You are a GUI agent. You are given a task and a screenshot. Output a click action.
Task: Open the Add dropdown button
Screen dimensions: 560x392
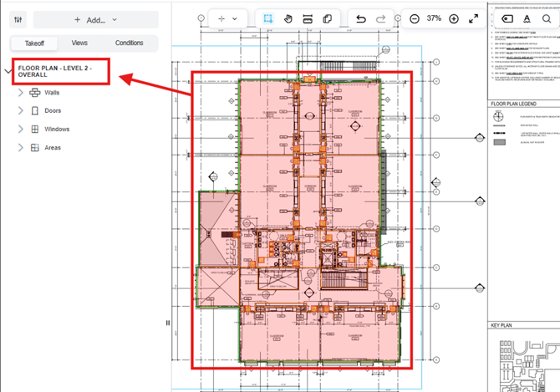95,19
